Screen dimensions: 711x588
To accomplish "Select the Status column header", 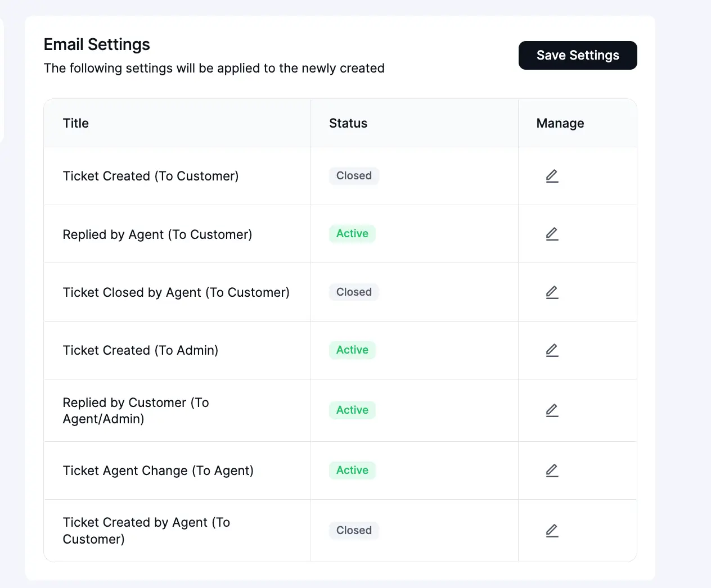I will tap(348, 123).
